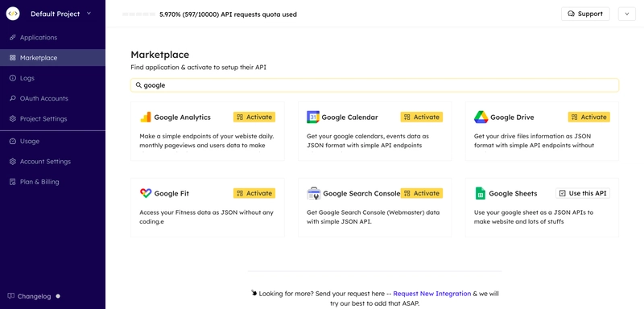Screen dimensions: 644x309
Task: Focus the marketplace search field containing google
Action: pos(374,85)
